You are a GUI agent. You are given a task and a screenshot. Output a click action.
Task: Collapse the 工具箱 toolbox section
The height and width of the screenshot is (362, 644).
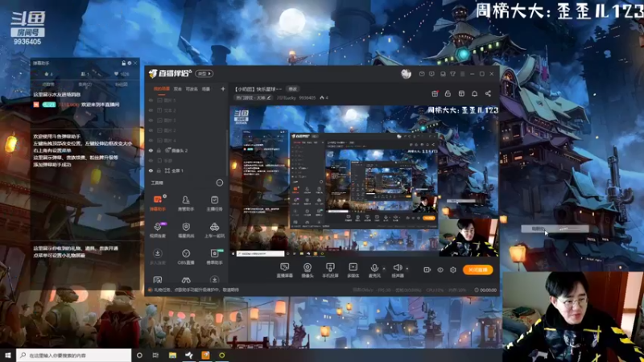[220, 183]
